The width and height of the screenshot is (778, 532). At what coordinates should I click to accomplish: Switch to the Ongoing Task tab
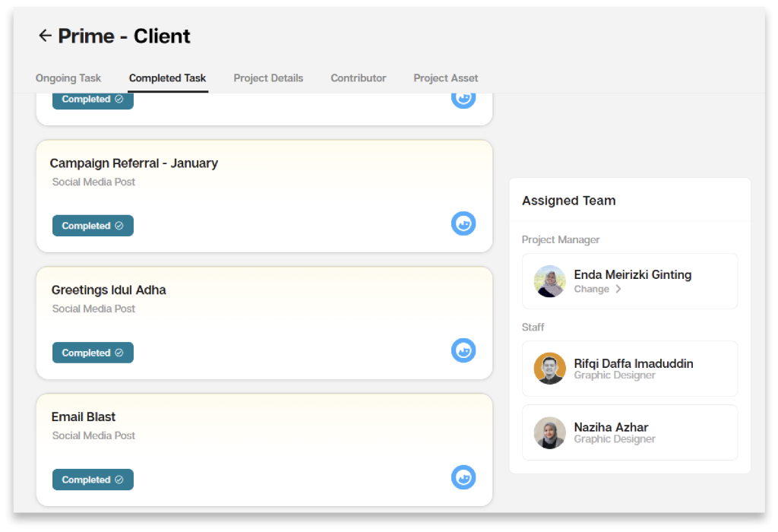68,78
